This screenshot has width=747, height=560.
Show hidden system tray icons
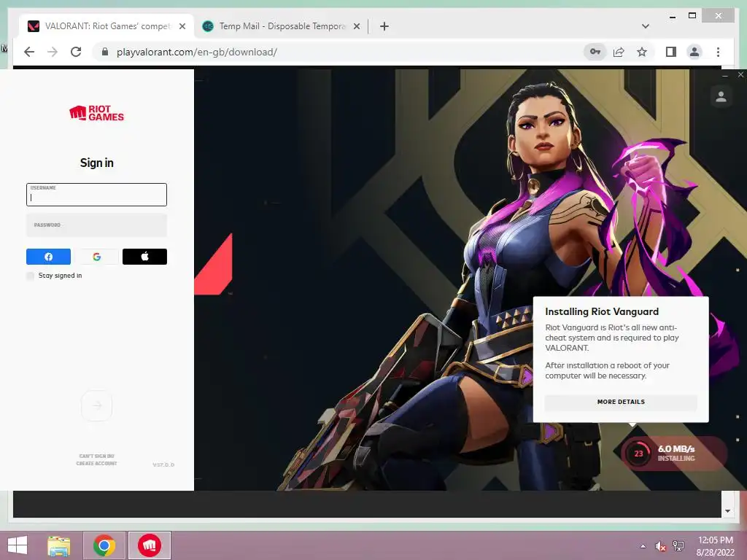coord(643,546)
